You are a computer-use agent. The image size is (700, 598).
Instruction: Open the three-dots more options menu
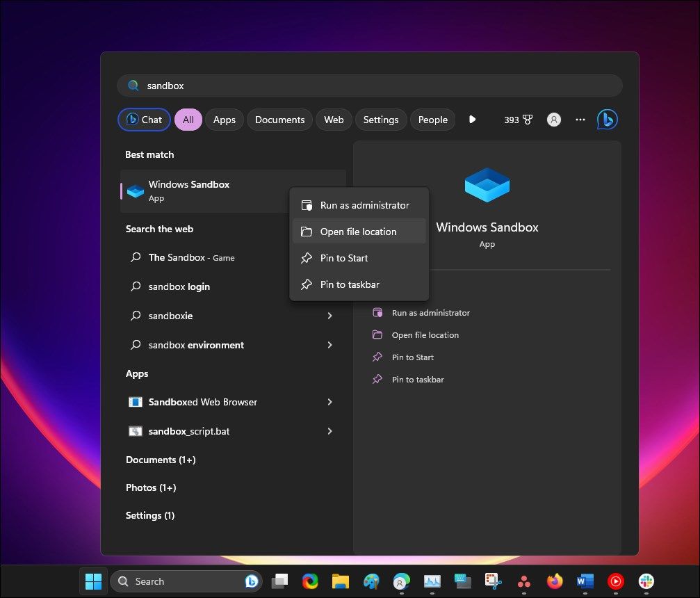(580, 120)
